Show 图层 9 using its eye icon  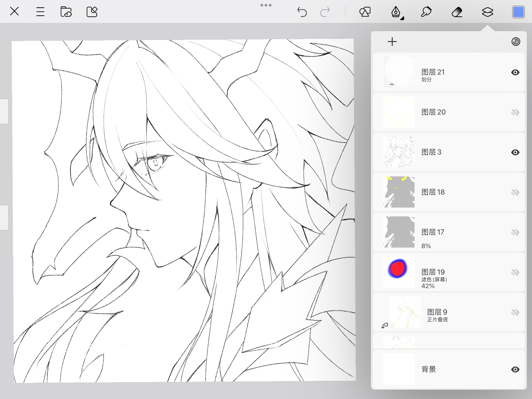[515, 312]
